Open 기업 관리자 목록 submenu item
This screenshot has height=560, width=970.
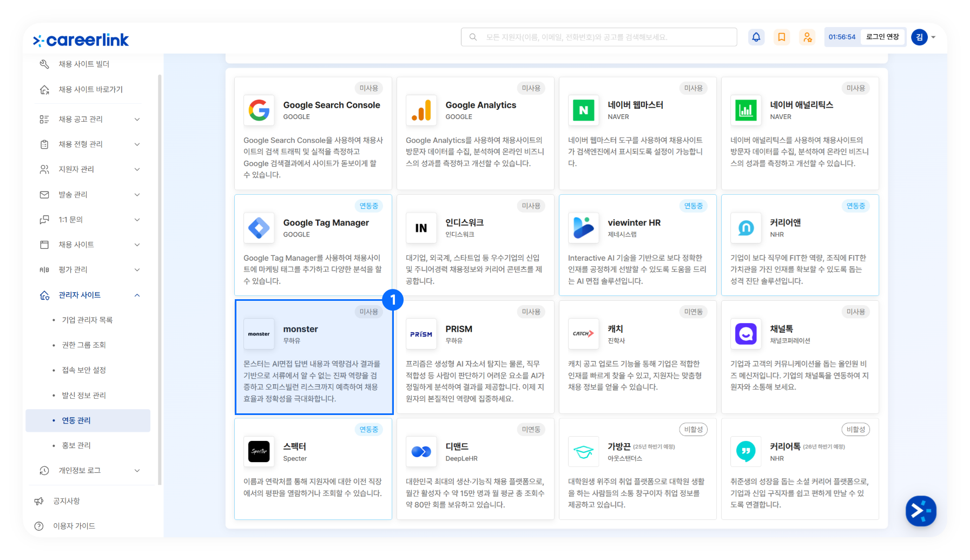(x=87, y=320)
